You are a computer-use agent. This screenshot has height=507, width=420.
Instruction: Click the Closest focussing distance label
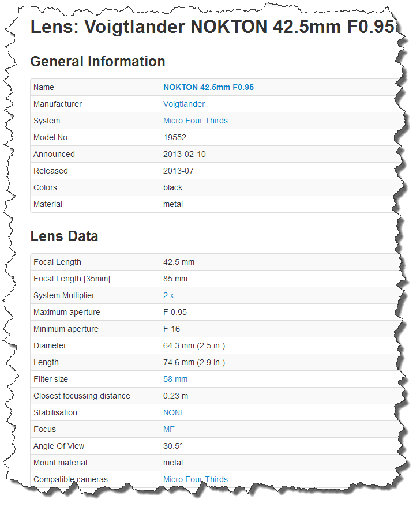(x=82, y=396)
